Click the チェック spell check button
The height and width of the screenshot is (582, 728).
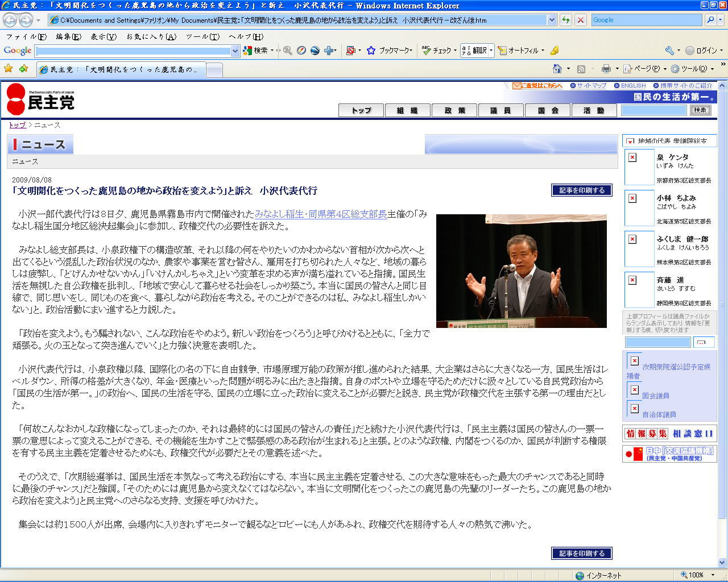tap(437, 51)
